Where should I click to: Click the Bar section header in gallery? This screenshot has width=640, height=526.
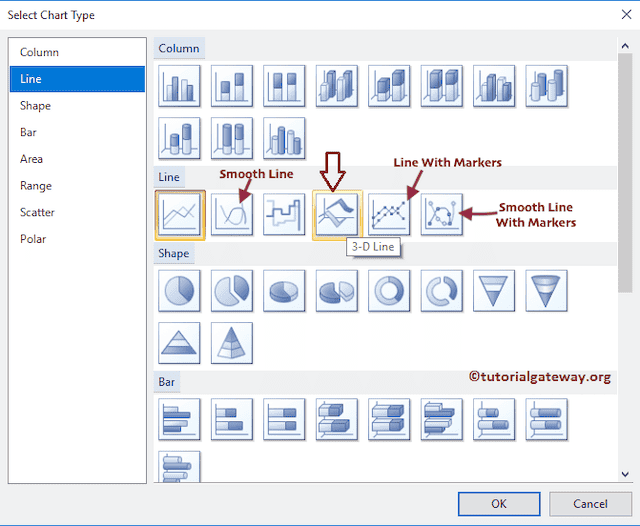point(167,382)
